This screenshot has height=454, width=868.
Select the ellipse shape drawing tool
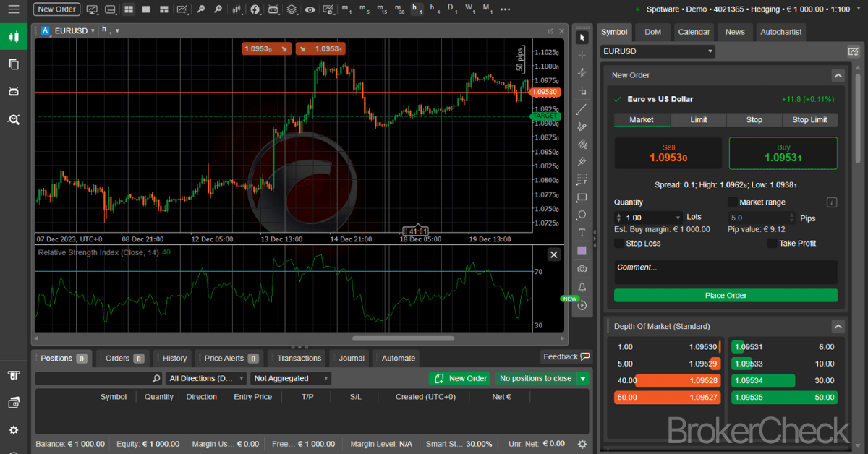[582, 215]
